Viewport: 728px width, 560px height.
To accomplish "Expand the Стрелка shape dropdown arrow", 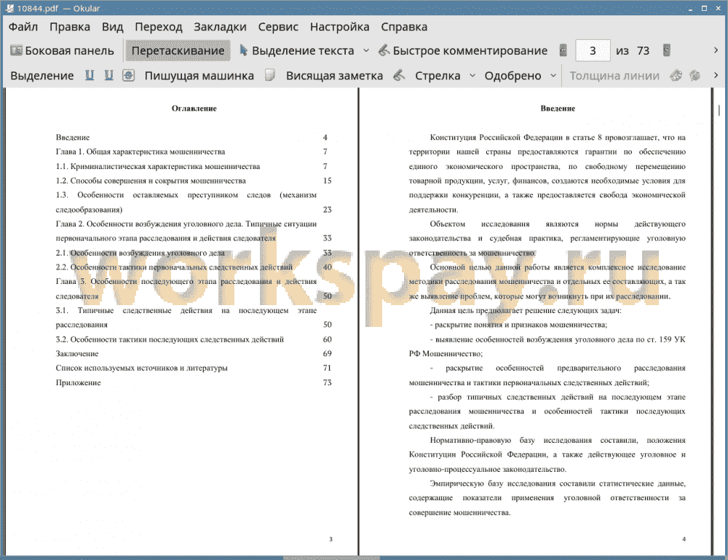I will [x=472, y=76].
